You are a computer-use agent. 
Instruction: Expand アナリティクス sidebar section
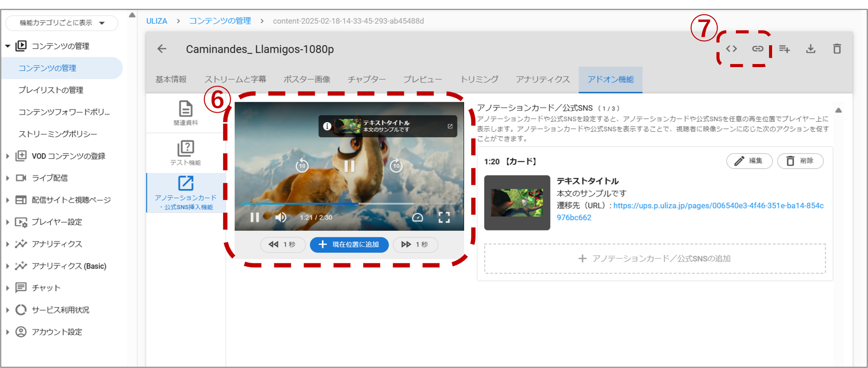(x=7, y=244)
